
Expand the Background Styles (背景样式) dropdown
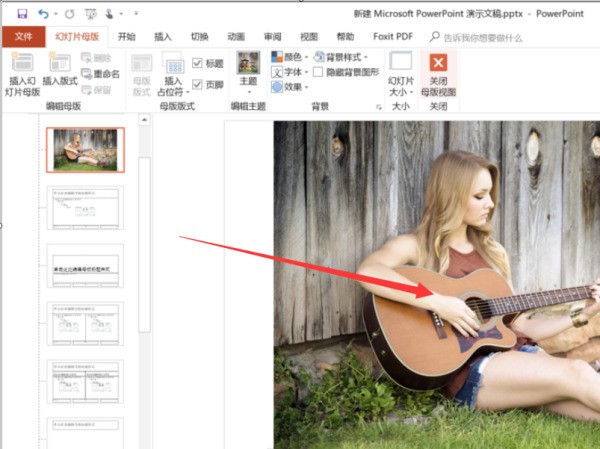(340, 57)
